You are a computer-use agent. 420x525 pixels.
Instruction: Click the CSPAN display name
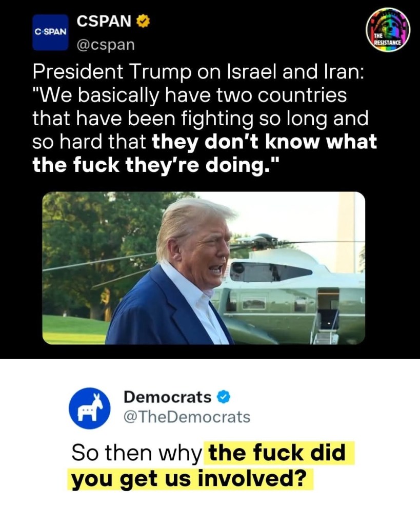[104, 22]
